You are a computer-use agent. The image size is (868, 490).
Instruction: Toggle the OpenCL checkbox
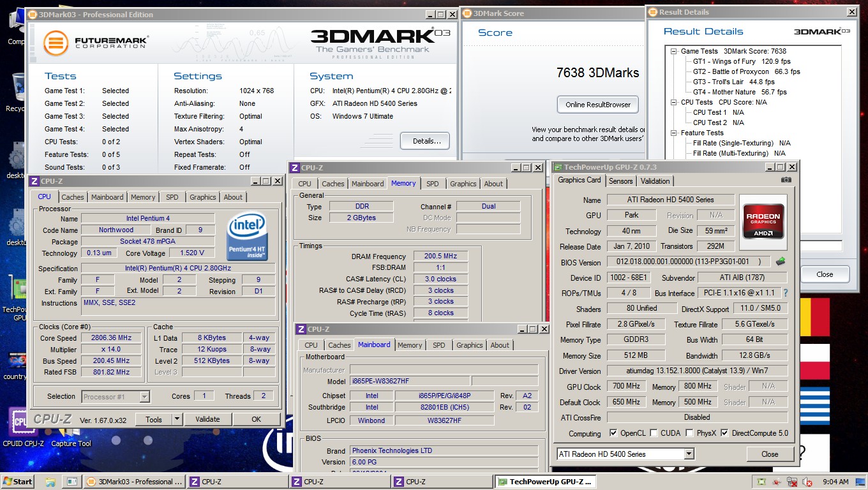click(x=613, y=433)
